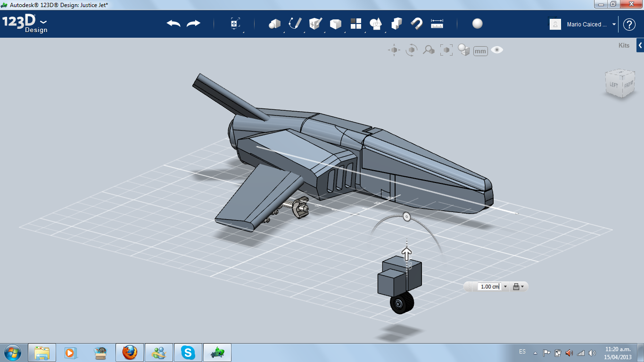Click the white up-arrow move manipulator
644x362 pixels.
tap(406, 253)
